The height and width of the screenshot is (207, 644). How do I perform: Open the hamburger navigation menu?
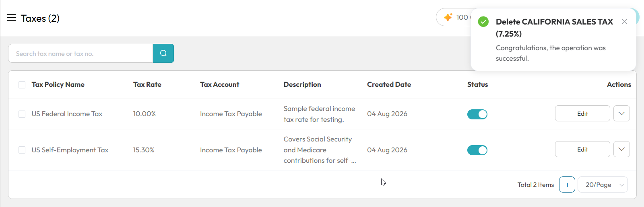[x=11, y=18]
